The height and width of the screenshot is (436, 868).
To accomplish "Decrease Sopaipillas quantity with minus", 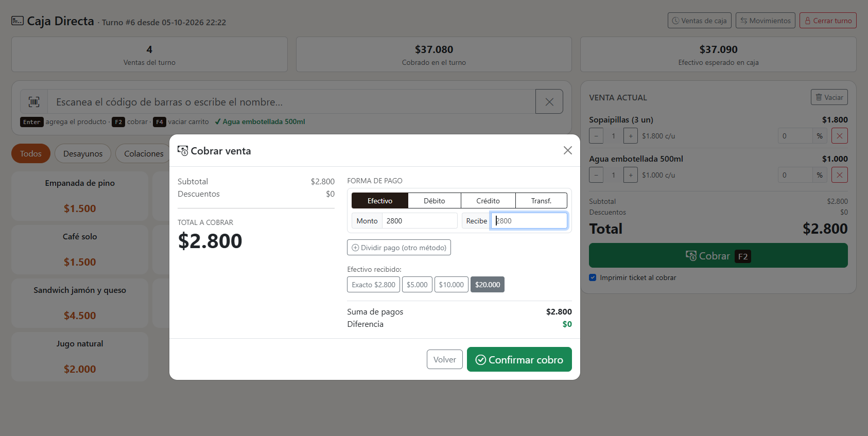I will coord(596,136).
